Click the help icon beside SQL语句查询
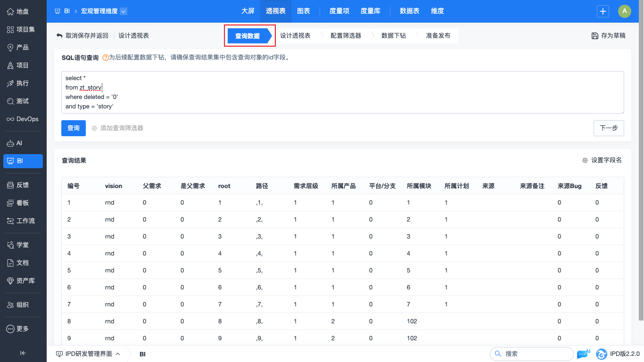Image resolution: width=644 pixels, height=362 pixels. 105,58
